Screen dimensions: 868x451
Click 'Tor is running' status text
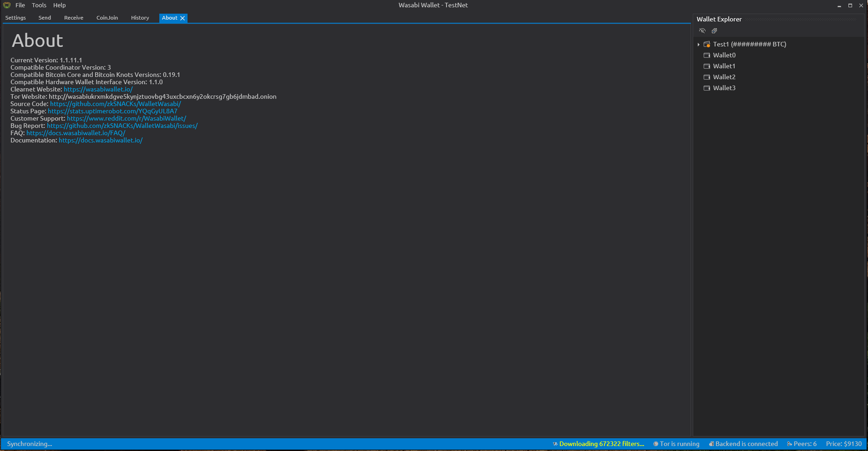coord(680,444)
